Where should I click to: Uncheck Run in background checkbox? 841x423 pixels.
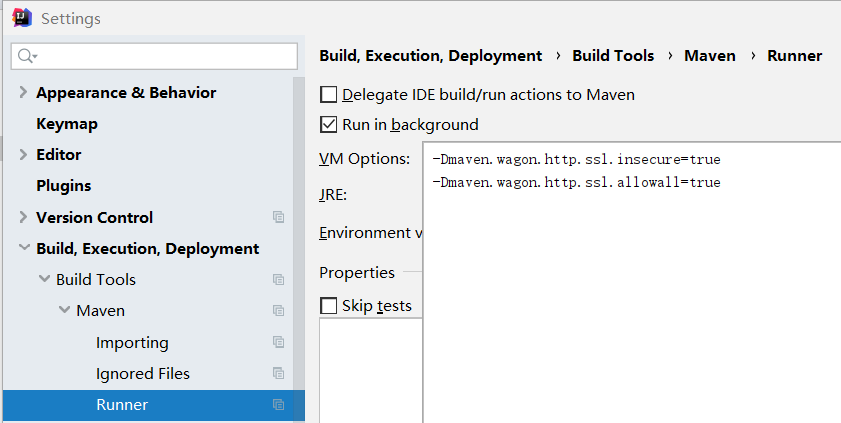pyautogui.click(x=328, y=124)
